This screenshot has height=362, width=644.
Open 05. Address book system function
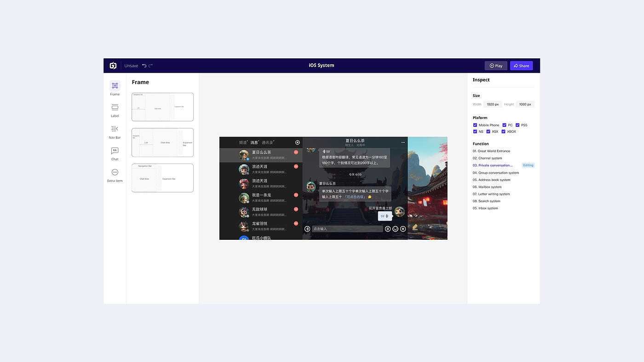(x=491, y=180)
